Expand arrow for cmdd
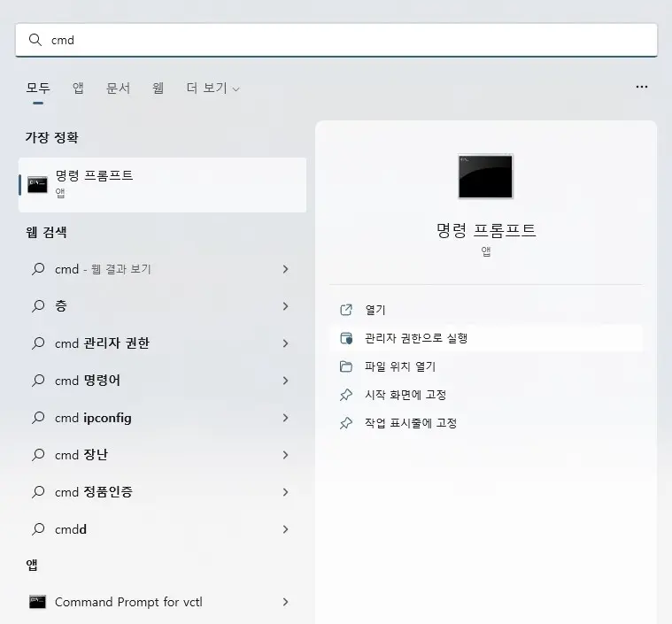Screen dimensions: 672x624 (x=285, y=529)
